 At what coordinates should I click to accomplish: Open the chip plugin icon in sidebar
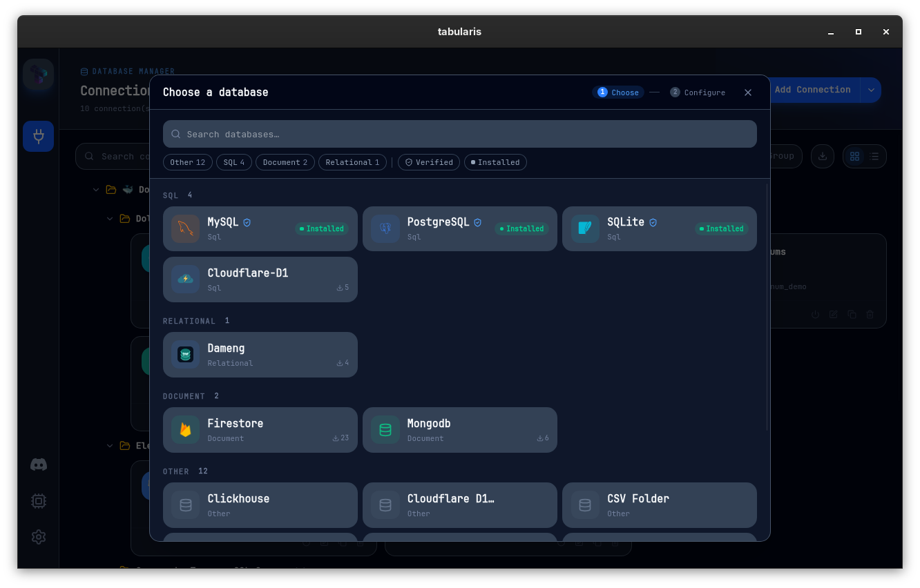[39, 501]
